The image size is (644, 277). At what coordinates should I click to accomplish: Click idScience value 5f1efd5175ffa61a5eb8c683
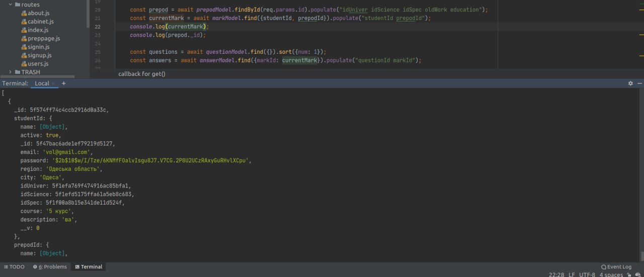click(93, 194)
